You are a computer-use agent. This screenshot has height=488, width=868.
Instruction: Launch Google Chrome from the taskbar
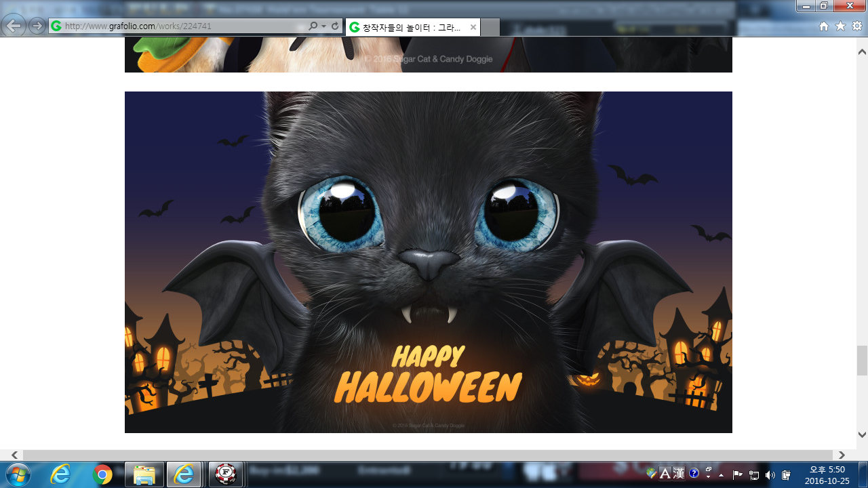click(x=102, y=475)
